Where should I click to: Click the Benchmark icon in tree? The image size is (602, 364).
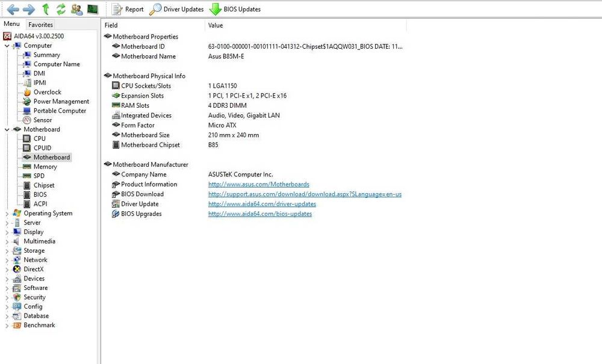[x=17, y=325]
